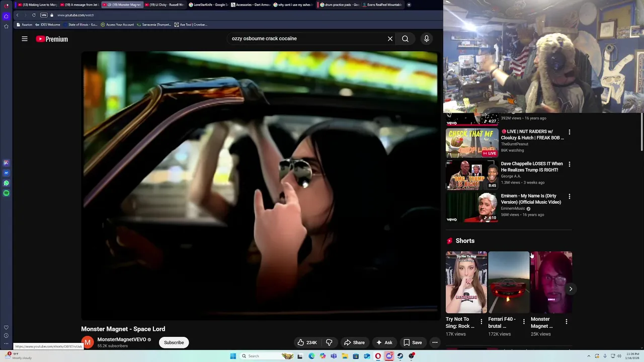
Task: Open Opera sidebar home icon
Action: pyautogui.click(x=6, y=16)
